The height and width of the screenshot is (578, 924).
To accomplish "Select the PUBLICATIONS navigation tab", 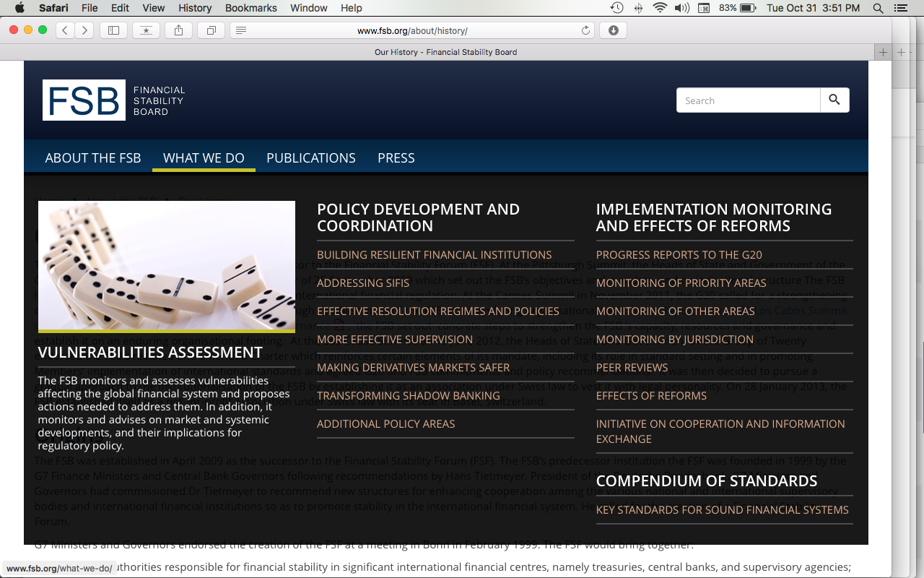I will point(310,158).
